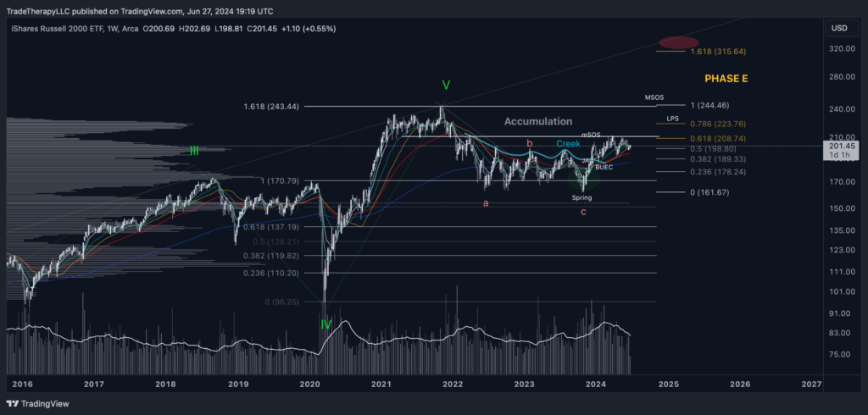The width and height of the screenshot is (868, 415).
Task: Click the iShares Russell 2000 ETF symbol title
Action: (x=61, y=30)
